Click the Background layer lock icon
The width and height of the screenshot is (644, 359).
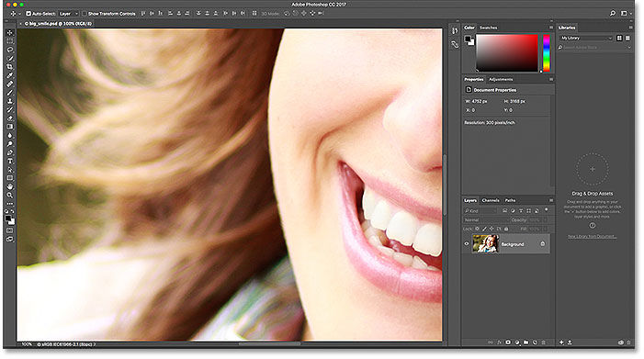point(543,243)
